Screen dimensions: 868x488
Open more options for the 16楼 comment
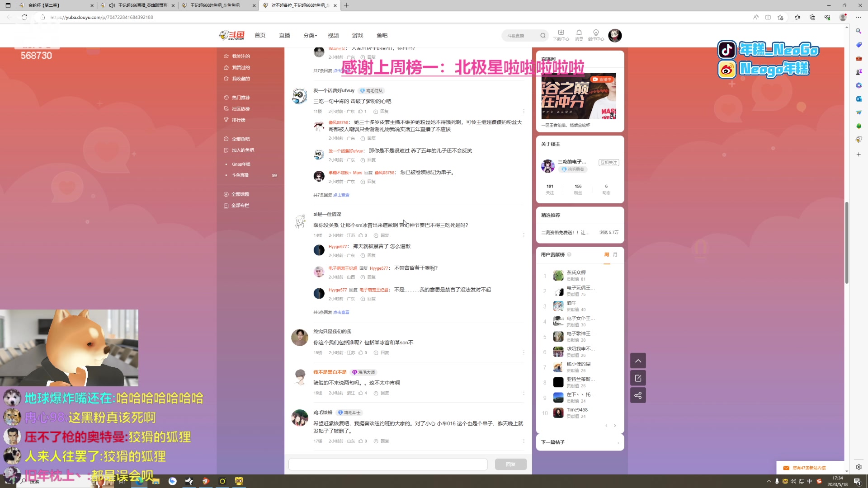click(524, 393)
